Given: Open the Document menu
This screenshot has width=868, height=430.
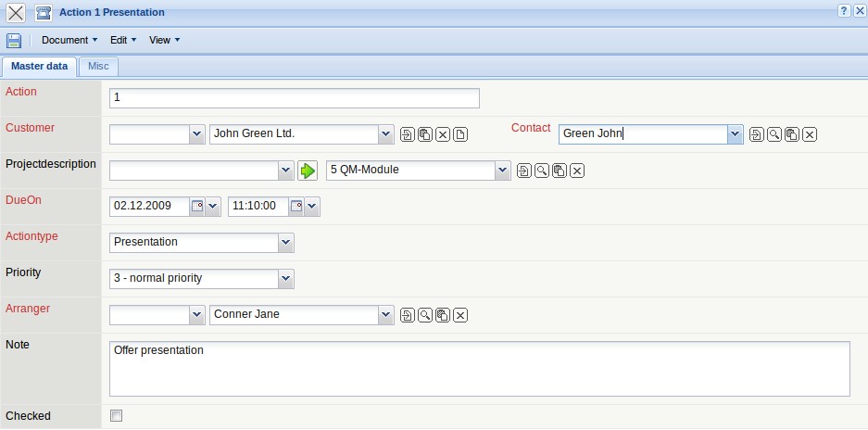Looking at the screenshot, I should 69,40.
